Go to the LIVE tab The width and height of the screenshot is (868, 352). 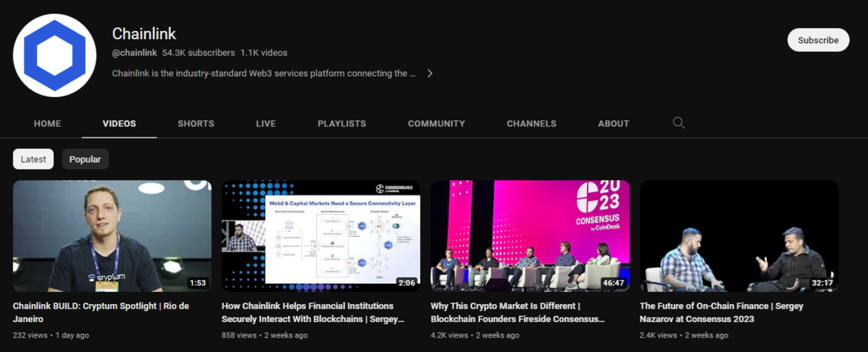click(266, 124)
